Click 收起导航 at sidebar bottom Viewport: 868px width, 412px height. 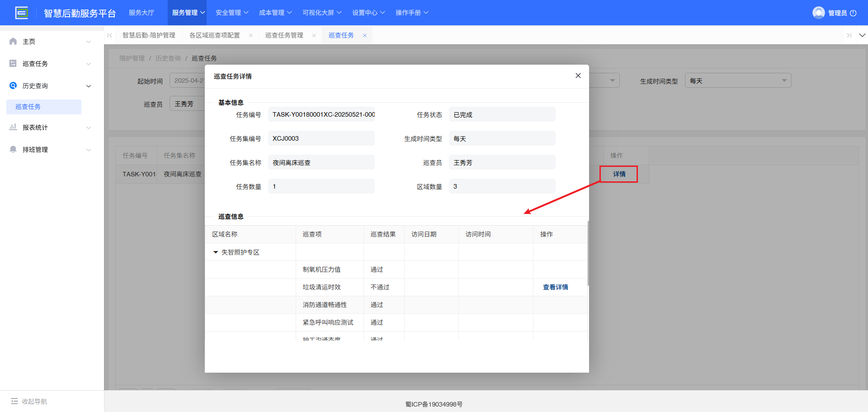tap(34, 402)
